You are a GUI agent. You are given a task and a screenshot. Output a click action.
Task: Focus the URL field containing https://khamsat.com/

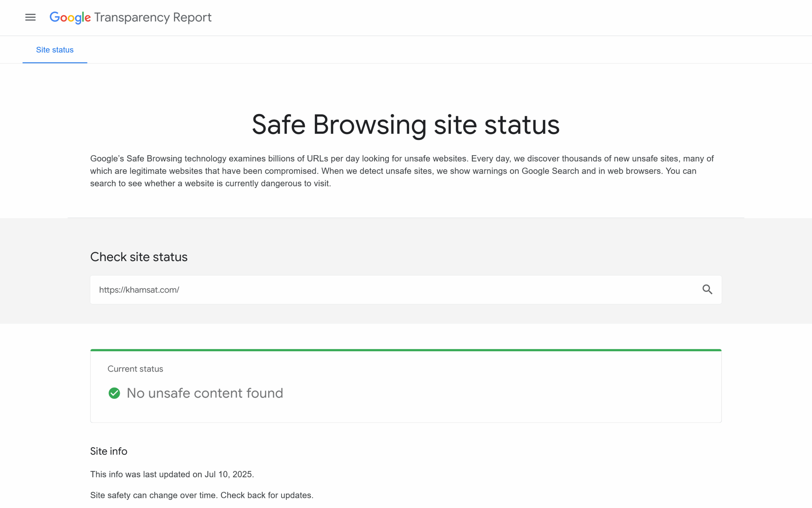(406, 290)
